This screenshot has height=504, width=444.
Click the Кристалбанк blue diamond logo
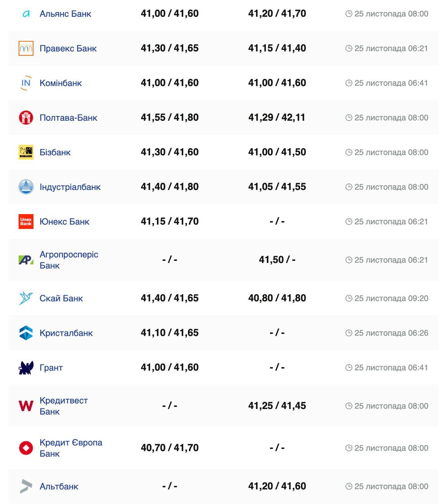26,333
